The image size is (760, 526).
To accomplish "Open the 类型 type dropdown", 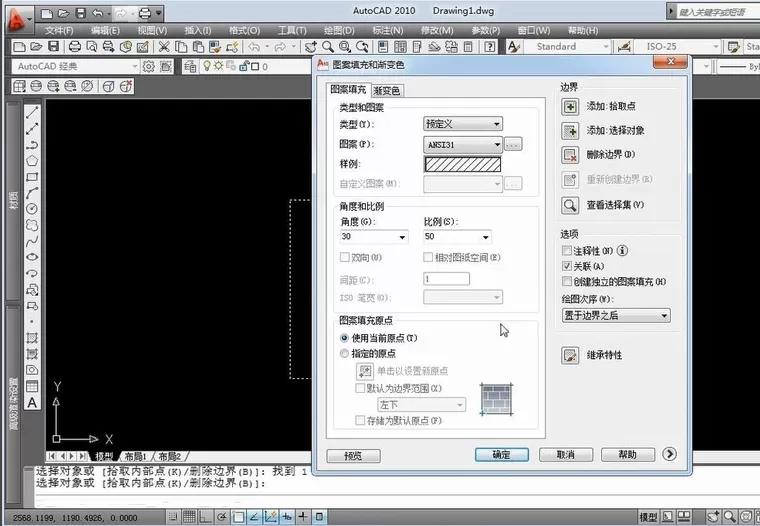I will (463, 124).
